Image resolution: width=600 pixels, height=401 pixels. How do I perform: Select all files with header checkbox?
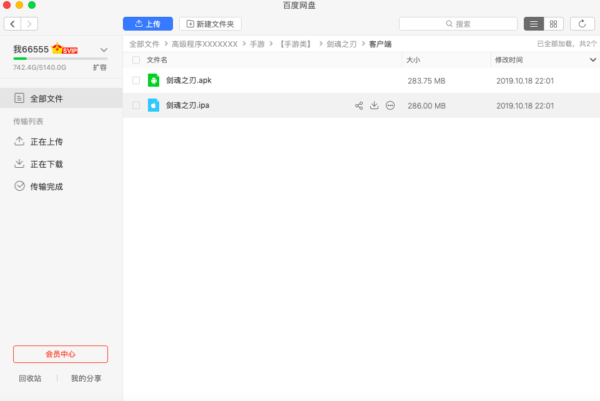tap(135, 60)
